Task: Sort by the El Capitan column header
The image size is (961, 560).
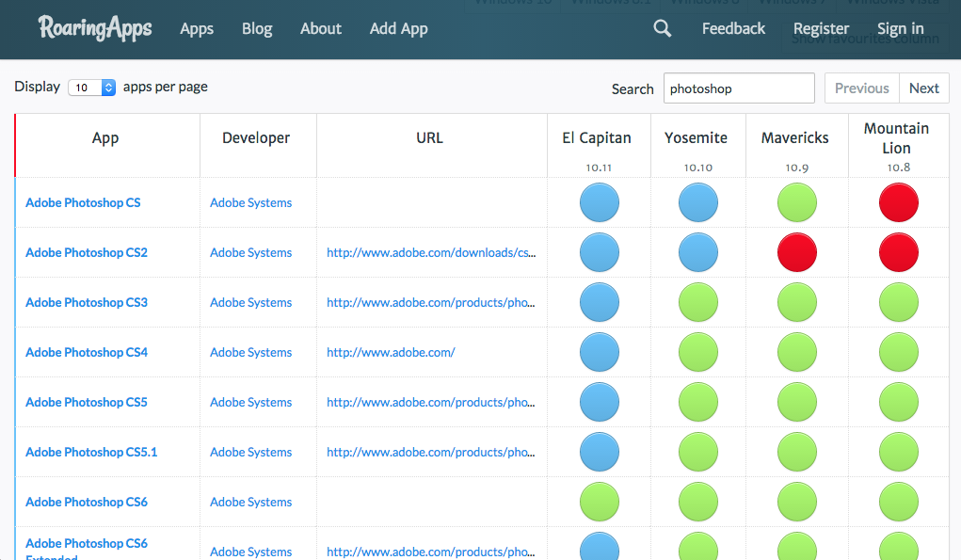Action: point(599,145)
